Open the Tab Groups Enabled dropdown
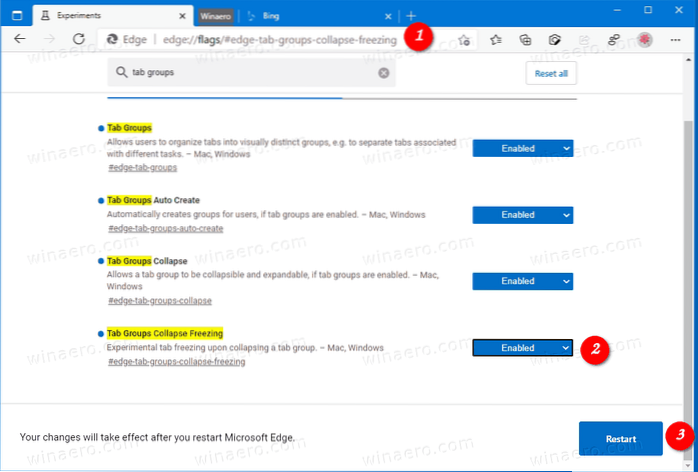The width and height of the screenshot is (698, 472). [x=522, y=148]
